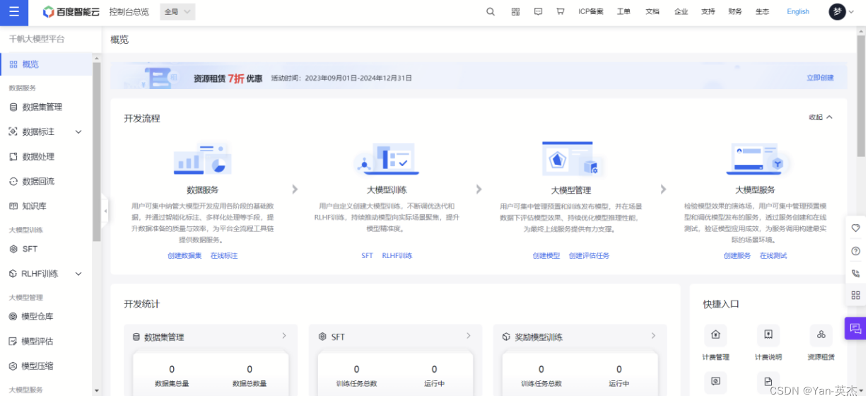Click 大模型训练 illustration in 开发流程
The height and width of the screenshot is (403, 868).
pos(387,160)
